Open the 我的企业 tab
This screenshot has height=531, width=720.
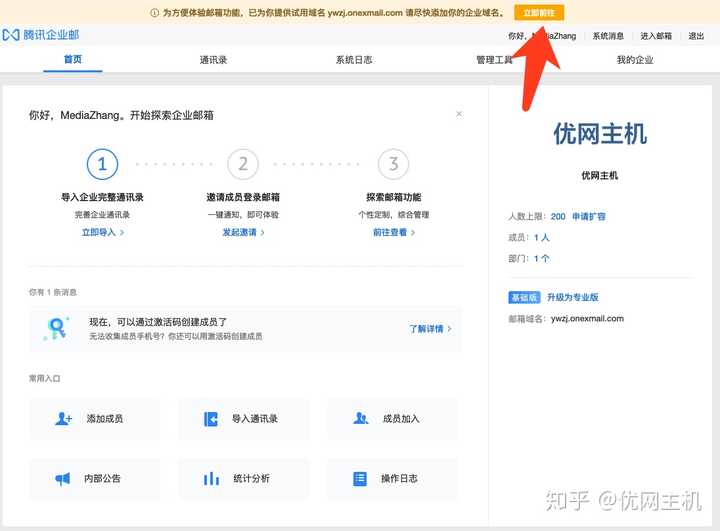click(x=635, y=60)
